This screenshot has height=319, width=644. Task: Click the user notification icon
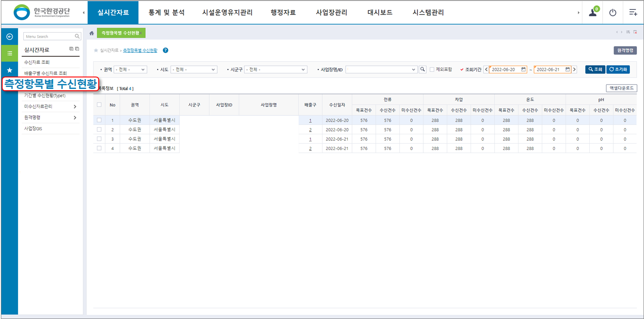click(593, 12)
